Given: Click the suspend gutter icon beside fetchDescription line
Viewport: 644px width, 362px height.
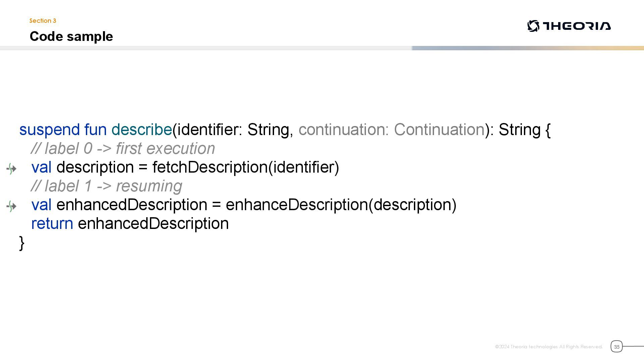Looking at the screenshot, I should pyautogui.click(x=11, y=169).
